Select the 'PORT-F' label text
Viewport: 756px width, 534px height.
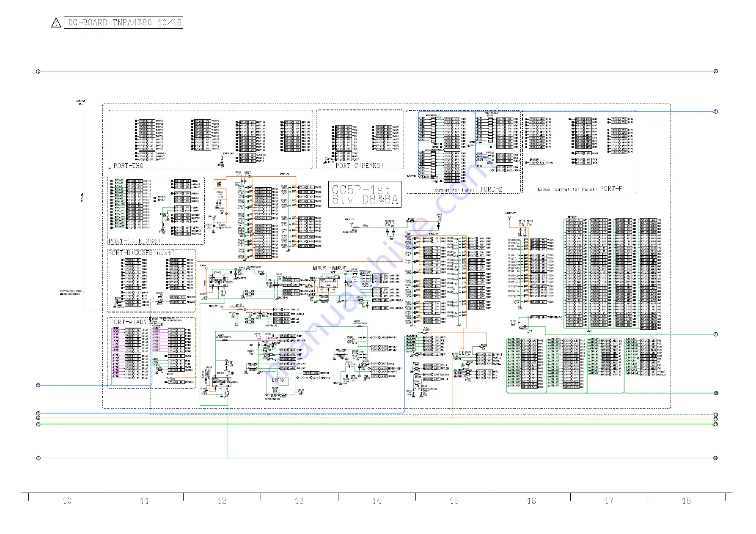[x=611, y=189]
